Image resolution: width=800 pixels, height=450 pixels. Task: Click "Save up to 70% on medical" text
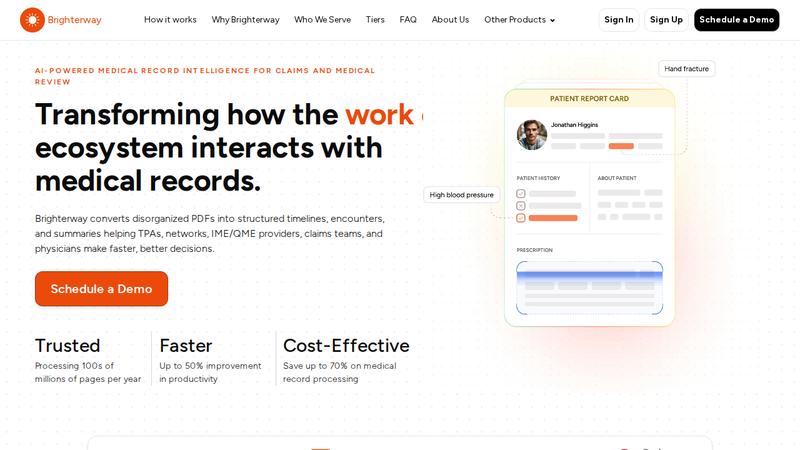[x=340, y=366]
